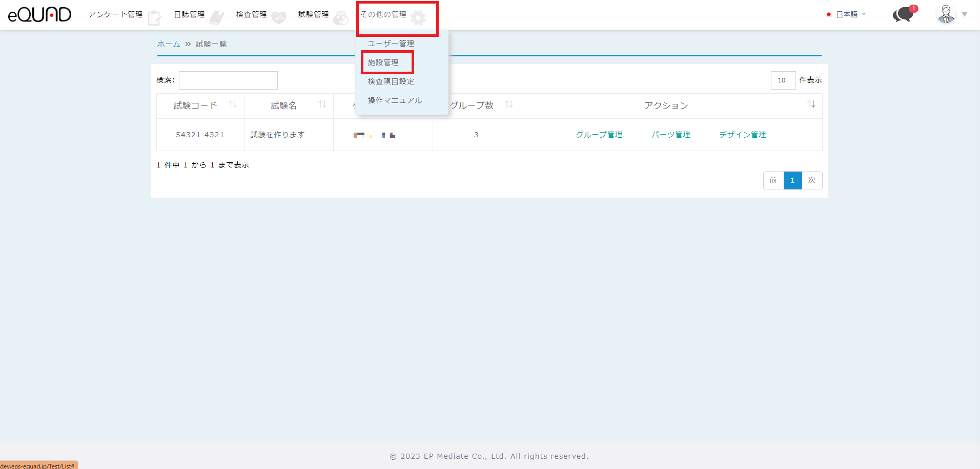The image size is (980, 469).
Task: Open the 日本語 language dropdown
Action: coord(846,14)
